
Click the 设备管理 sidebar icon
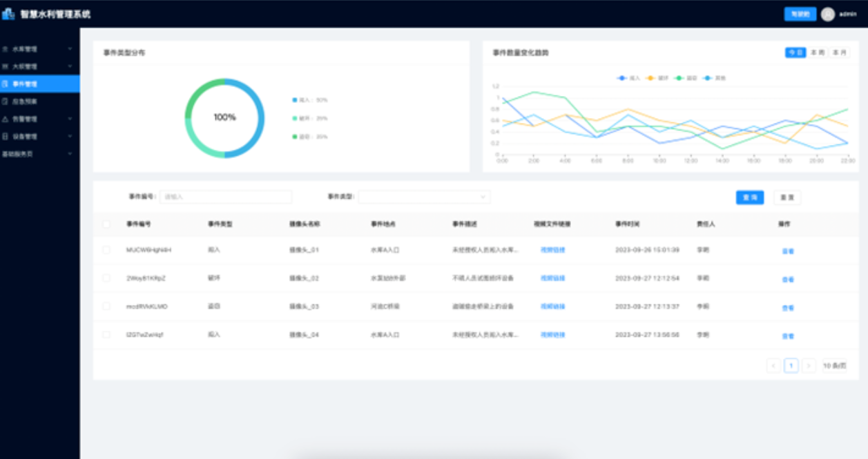point(6,136)
